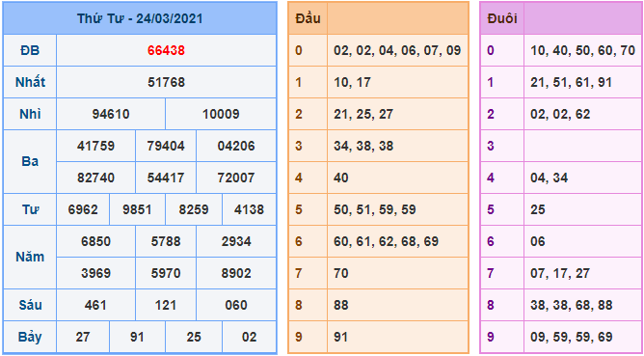Click the Nhì number 10009

221,114
